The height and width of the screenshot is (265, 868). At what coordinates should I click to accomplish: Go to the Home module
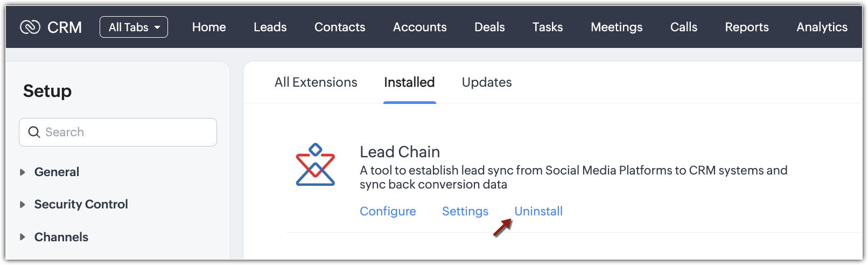(209, 27)
